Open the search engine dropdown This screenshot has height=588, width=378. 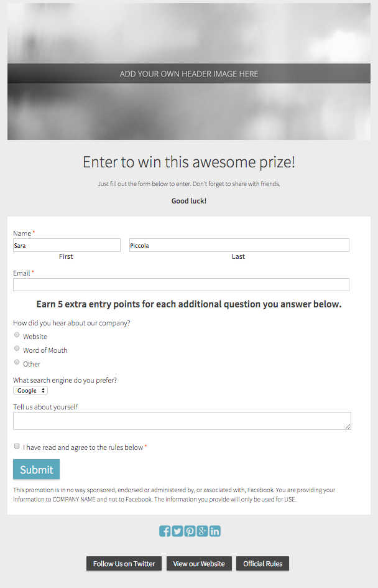30,390
